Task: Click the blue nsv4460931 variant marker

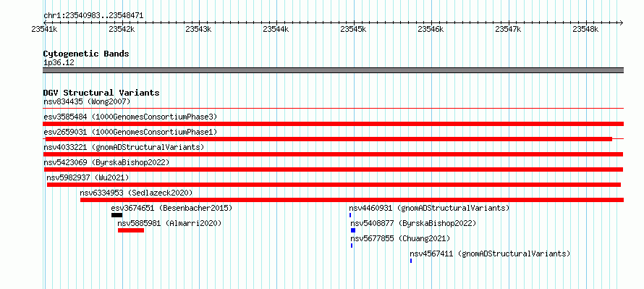Action: tap(350, 215)
